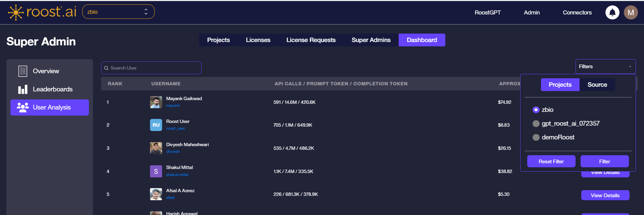Open Divyesh Maheshwari's profile photo
The height and width of the screenshot is (215, 644).
156,148
